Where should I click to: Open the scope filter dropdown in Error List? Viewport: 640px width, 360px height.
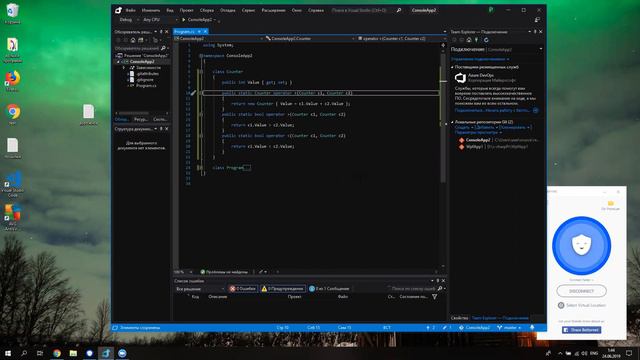tap(200, 289)
